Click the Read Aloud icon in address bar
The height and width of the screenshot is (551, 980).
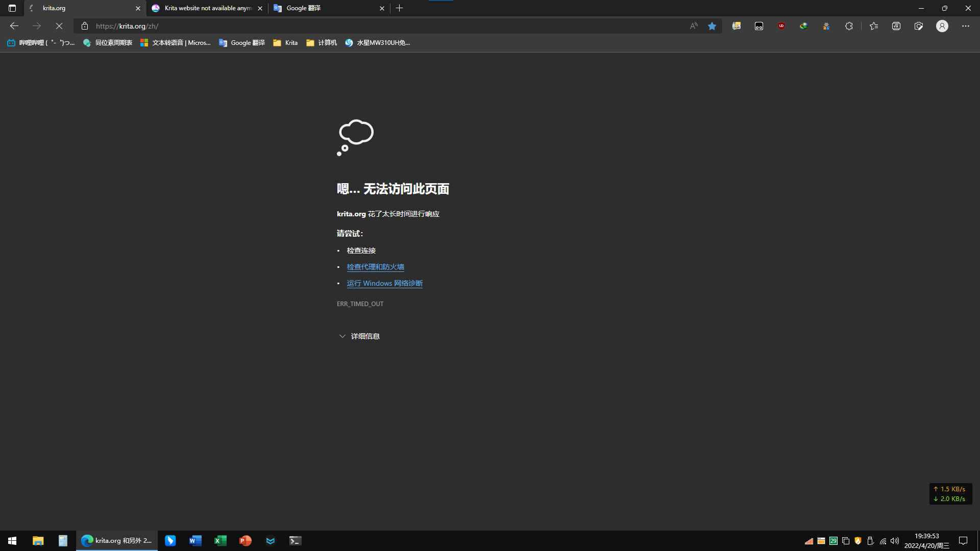pos(693,26)
